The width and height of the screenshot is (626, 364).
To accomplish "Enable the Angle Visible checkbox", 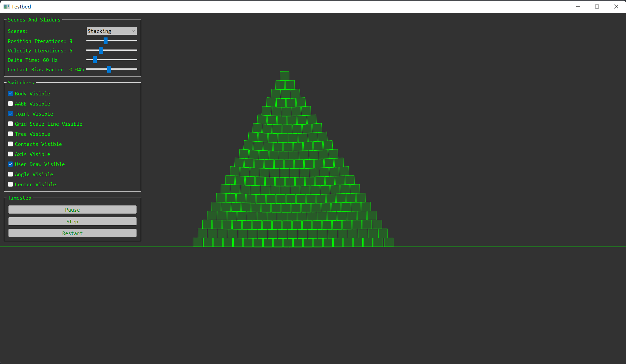I will point(10,175).
